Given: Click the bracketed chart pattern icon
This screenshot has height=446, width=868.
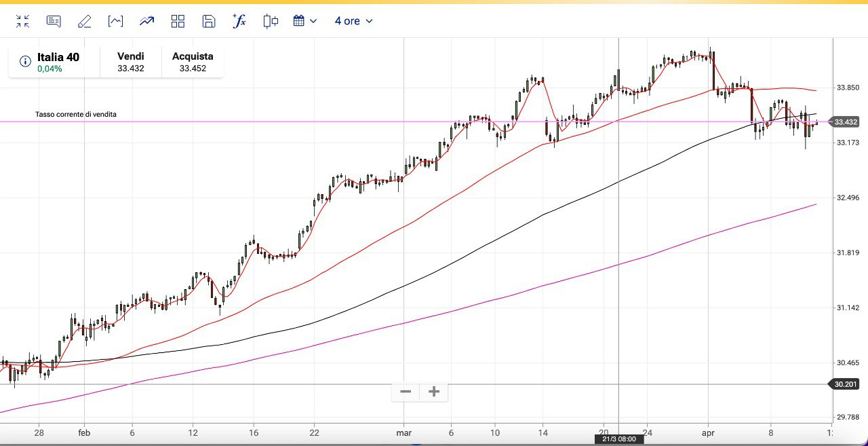Looking at the screenshot, I should click(115, 21).
